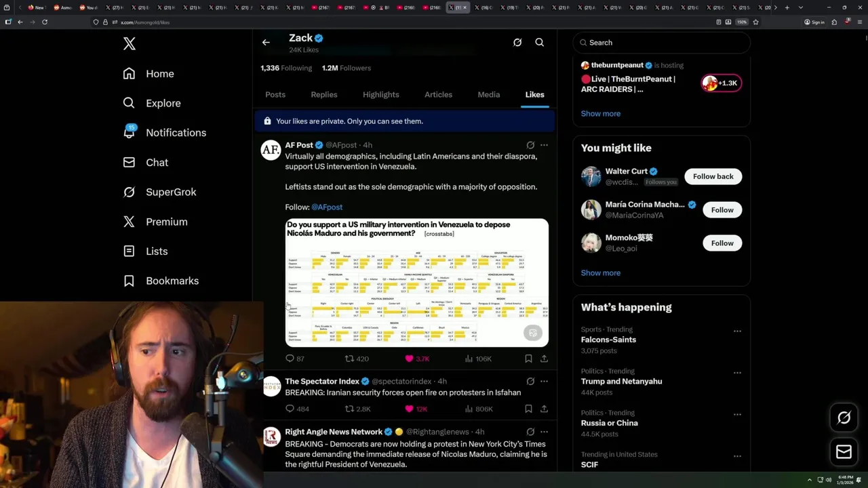Open more options for Trump and Netanyahu trend

(737, 373)
